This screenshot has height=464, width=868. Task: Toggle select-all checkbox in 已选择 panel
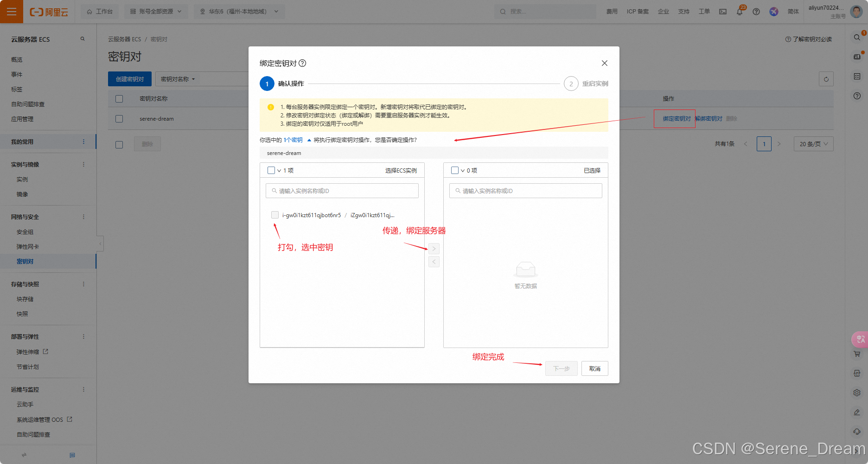click(455, 170)
